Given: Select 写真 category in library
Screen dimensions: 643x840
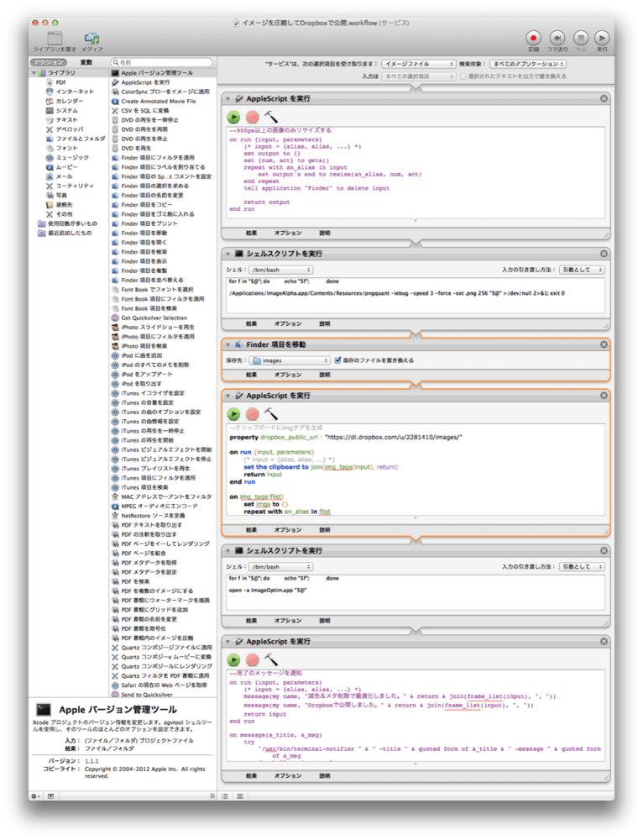Looking at the screenshot, I should [x=56, y=195].
